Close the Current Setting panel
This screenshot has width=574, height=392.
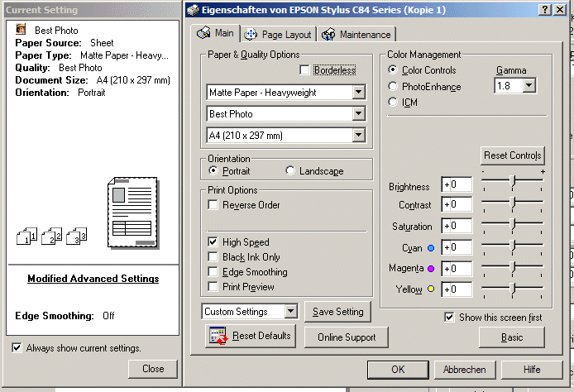pos(153,369)
